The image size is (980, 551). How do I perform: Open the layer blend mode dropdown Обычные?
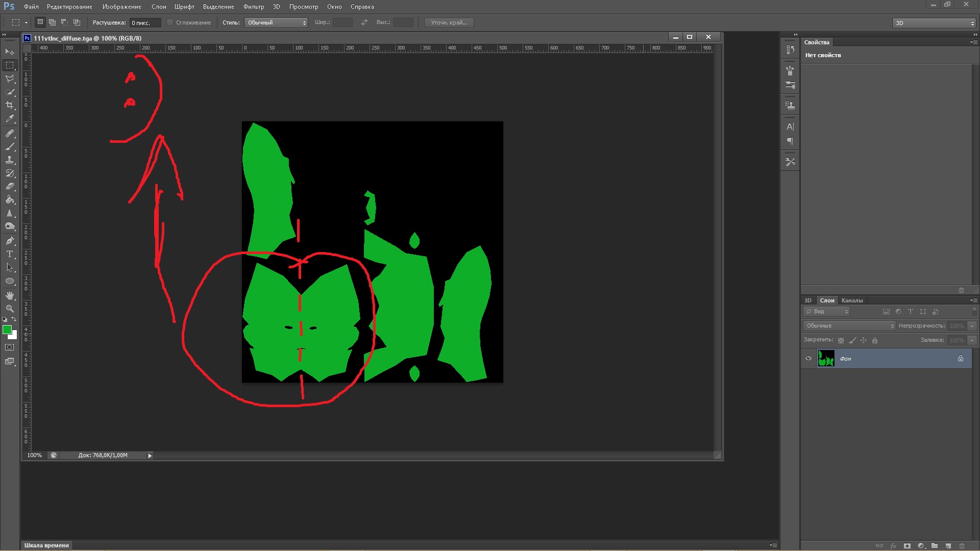(849, 325)
